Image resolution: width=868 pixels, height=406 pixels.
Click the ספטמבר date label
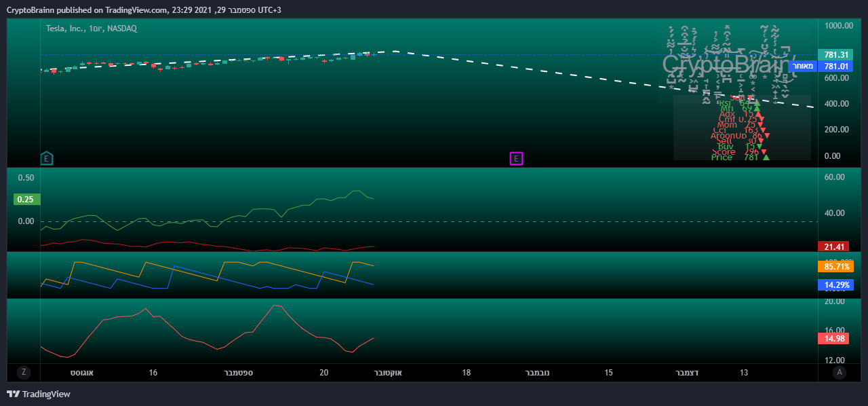[x=238, y=373]
